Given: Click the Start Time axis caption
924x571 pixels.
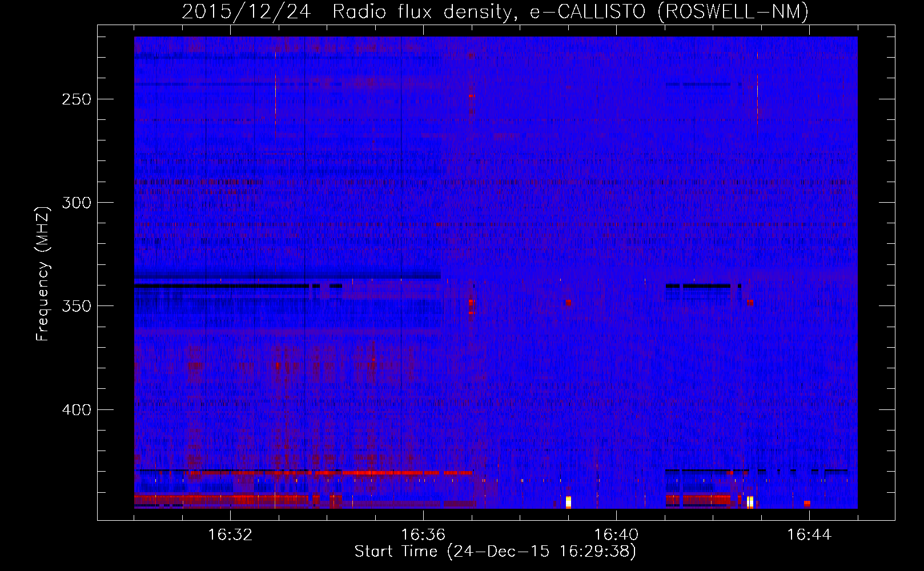Looking at the screenshot, I should (495, 552).
